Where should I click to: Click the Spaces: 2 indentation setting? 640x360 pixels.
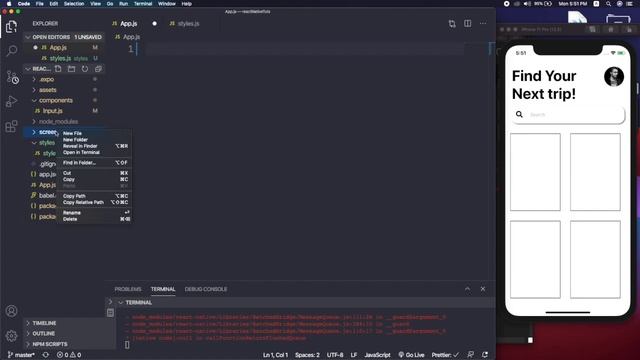pyautogui.click(x=307, y=355)
